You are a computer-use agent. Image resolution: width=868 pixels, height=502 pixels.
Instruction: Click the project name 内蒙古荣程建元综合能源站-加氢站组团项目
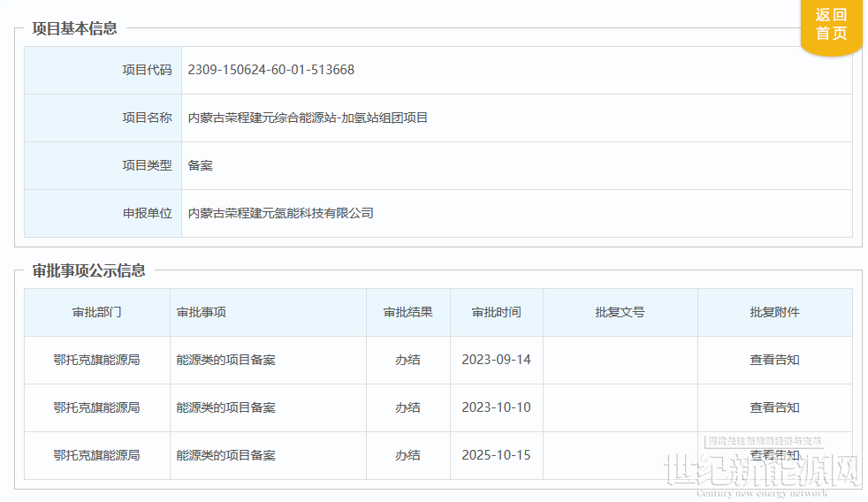coord(308,118)
